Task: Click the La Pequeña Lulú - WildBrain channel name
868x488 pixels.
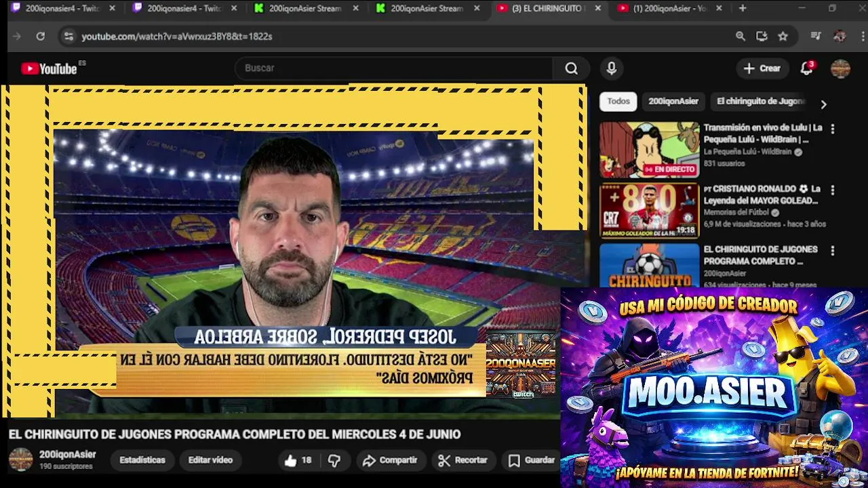Action: [747, 152]
